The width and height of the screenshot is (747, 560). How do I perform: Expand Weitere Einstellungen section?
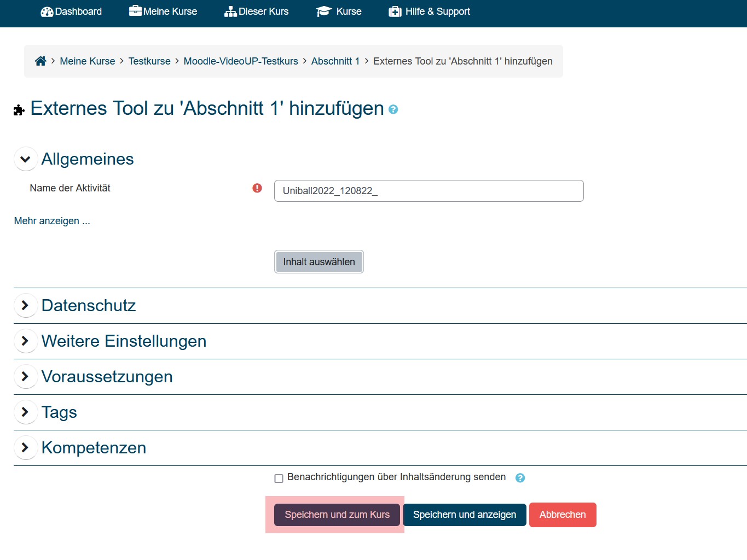(x=25, y=341)
